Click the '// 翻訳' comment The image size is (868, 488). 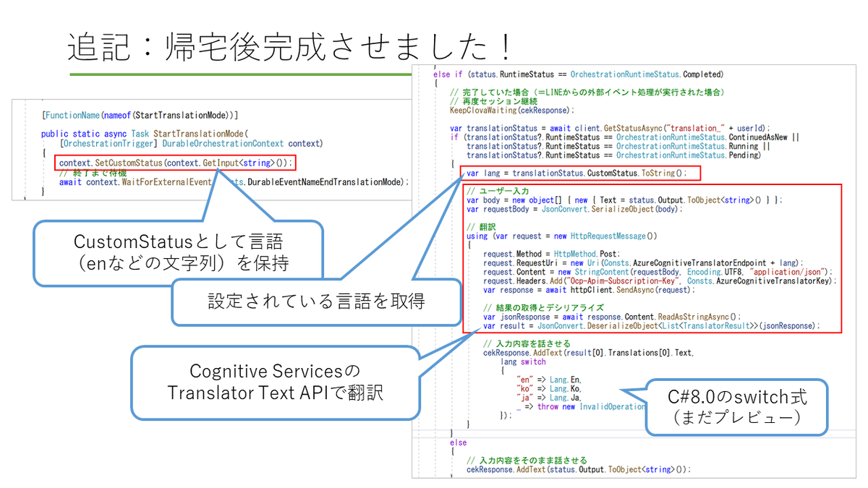click(480, 226)
